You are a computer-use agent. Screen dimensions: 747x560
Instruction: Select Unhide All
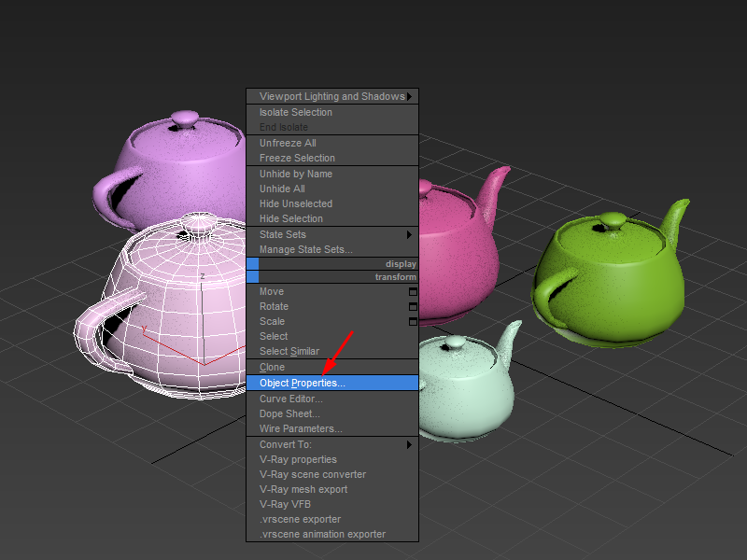[332, 189]
